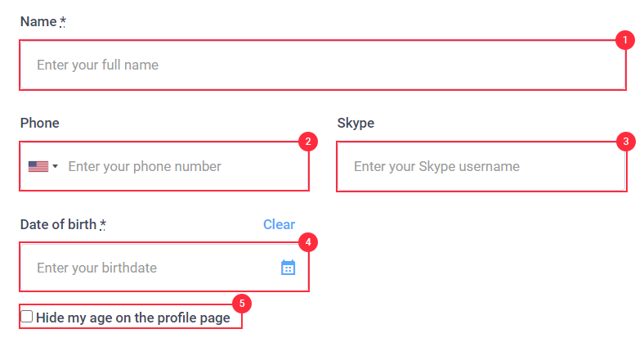The image size is (644, 356).
Task: Click the red annotation badge numbered 2
Action: tap(308, 142)
